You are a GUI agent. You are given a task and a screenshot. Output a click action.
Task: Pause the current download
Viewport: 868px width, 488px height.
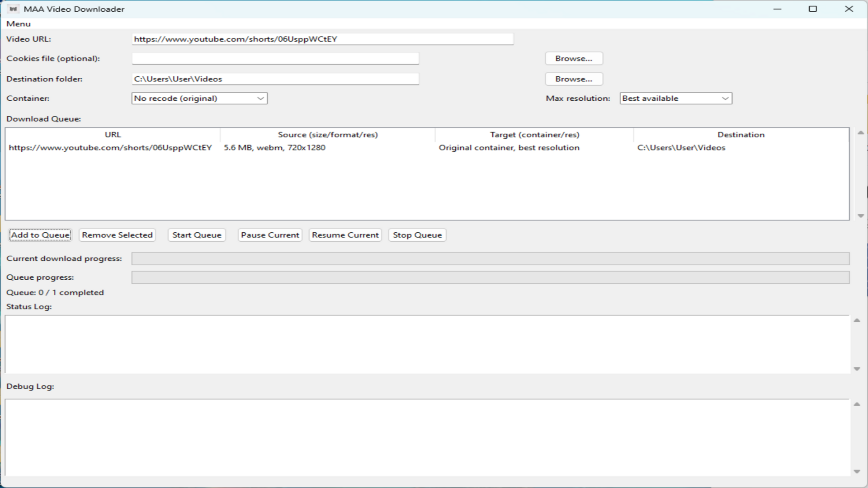click(x=269, y=235)
